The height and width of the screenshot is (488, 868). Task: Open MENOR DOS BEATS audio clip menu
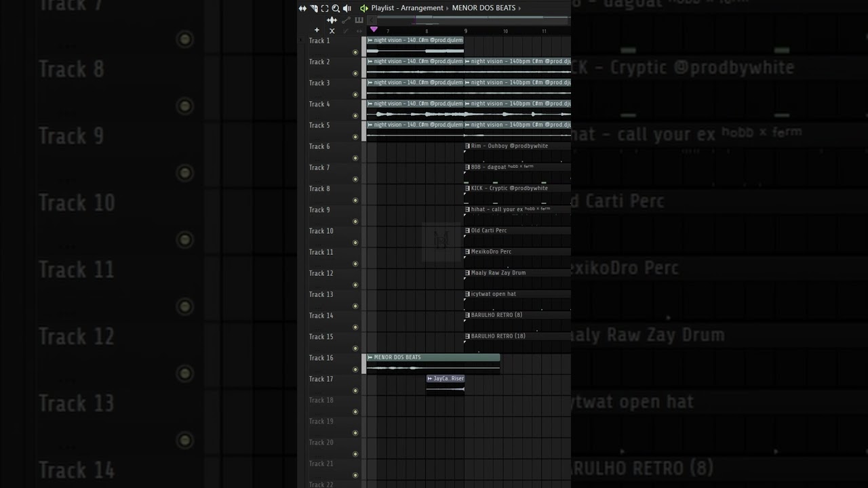pos(370,357)
